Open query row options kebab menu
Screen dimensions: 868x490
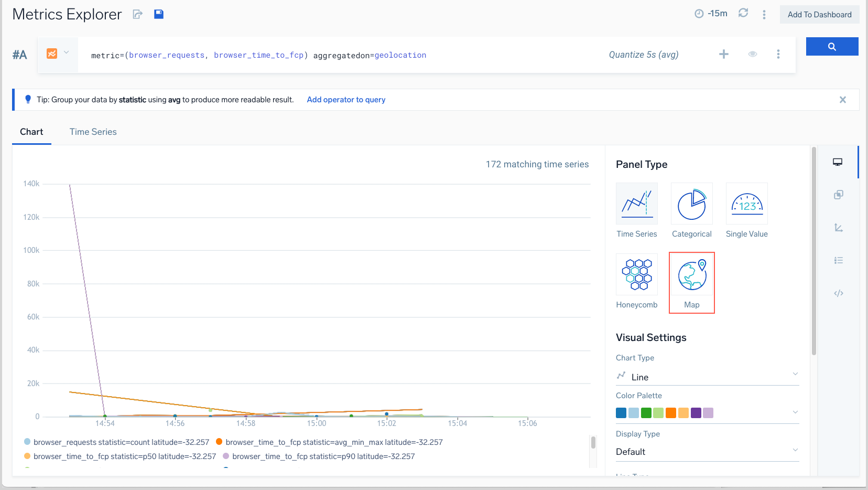coord(778,54)
